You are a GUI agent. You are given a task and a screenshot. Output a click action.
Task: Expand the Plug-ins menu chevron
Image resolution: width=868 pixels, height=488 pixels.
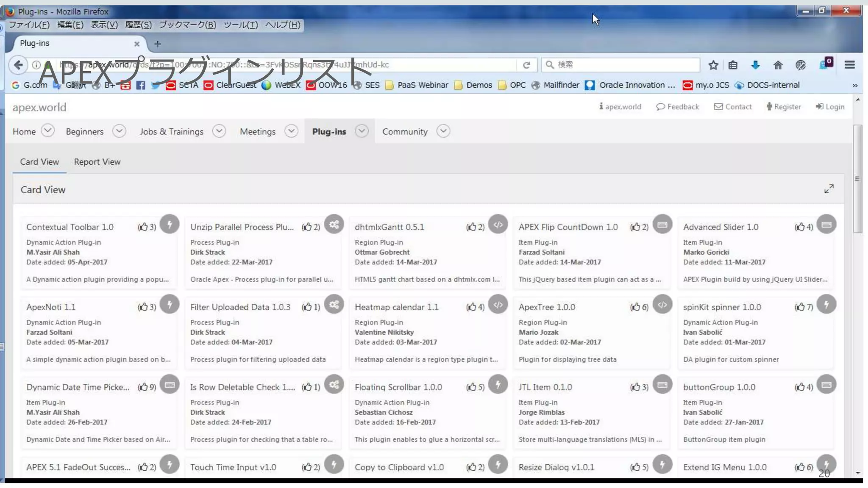362,131
